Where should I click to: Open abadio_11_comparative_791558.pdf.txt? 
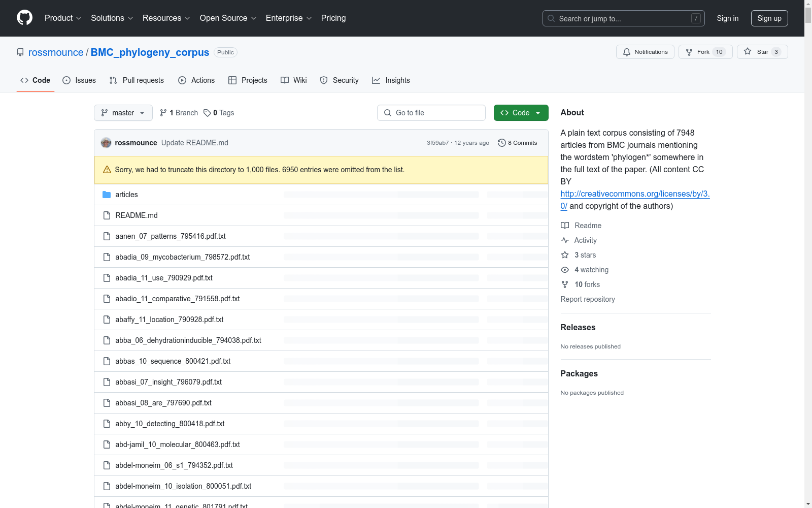coord(178,299)
